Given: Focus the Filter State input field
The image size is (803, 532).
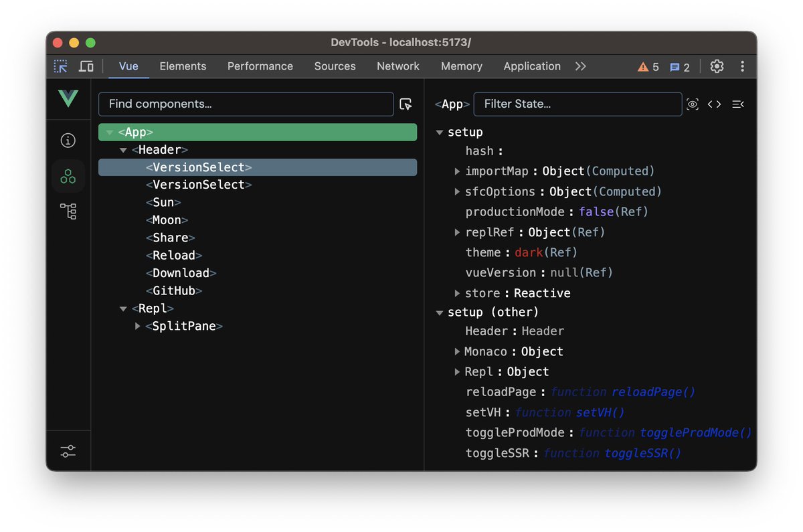Looking at the screenshot, I should coord(578,104).
